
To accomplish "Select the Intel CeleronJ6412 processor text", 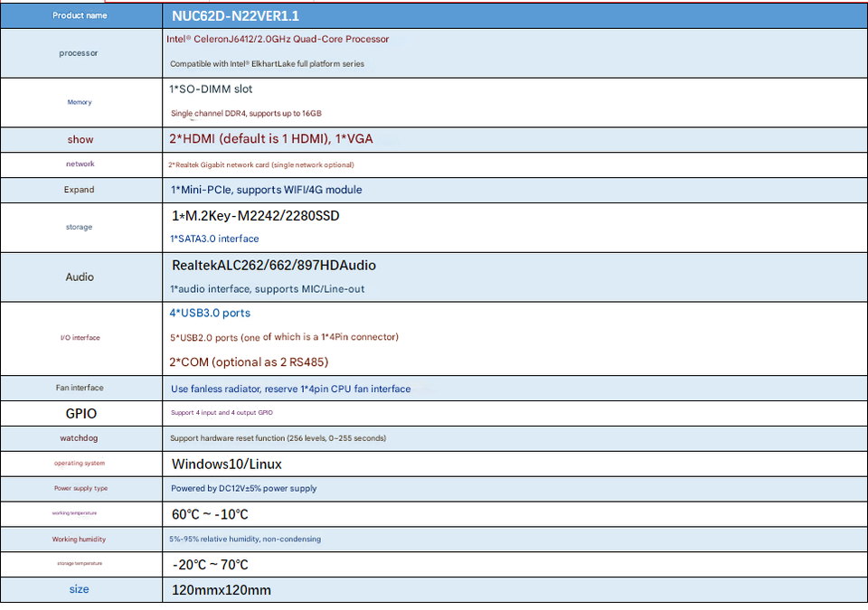I will point(278,40).
